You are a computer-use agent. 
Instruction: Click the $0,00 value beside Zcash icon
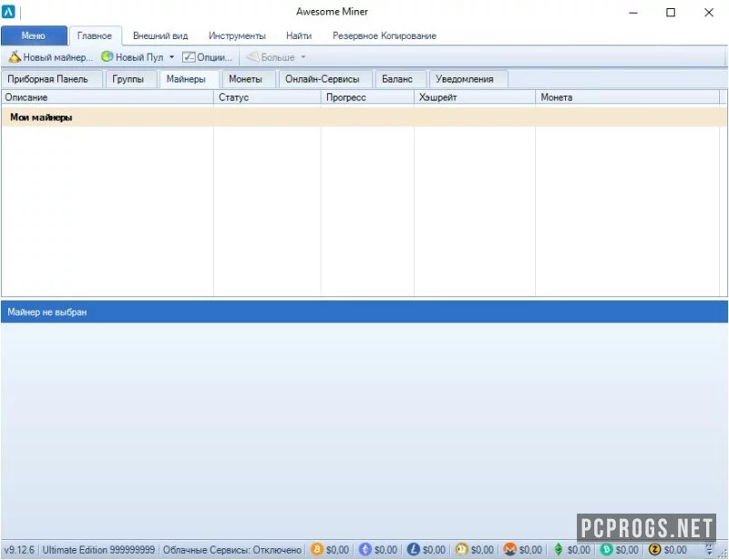click(x=675, y=550)
